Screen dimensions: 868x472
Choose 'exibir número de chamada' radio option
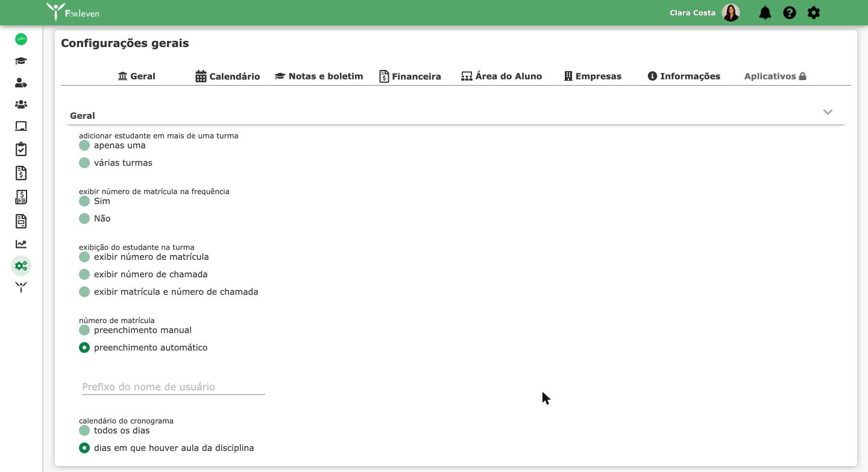coord(84,274)
